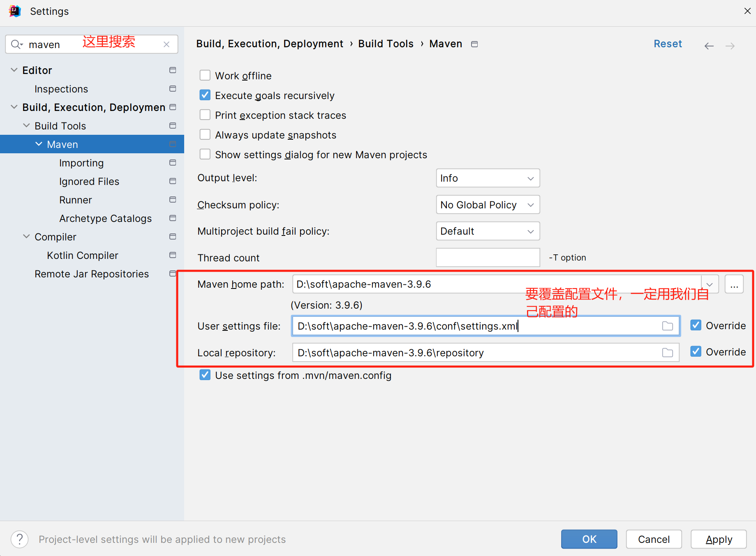Click project-level icon next to Editor
The height and width of the screenshot is (556, 756).
pos(173,70)
